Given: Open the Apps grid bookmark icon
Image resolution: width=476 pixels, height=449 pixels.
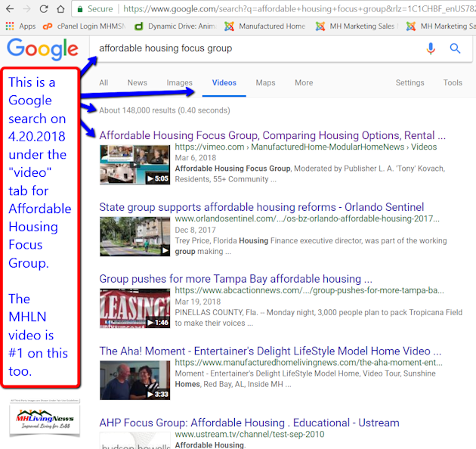Looking at the screenshot, I should coord(10,26).
